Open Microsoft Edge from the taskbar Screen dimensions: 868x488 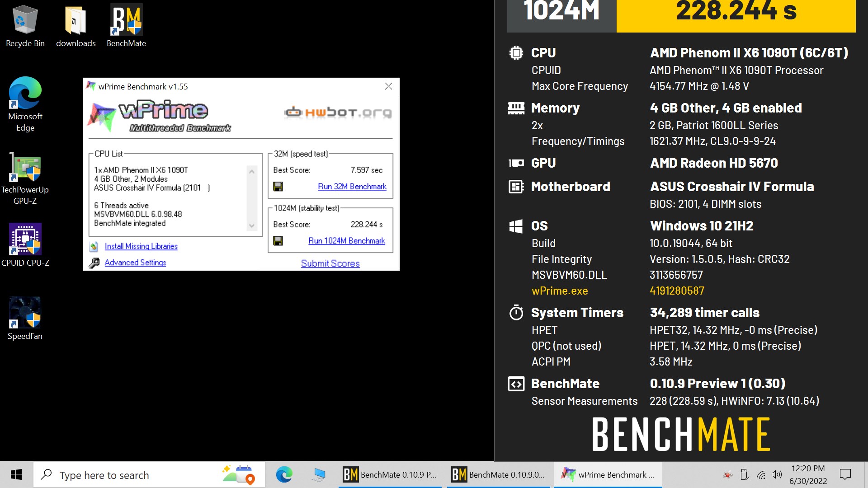(x=284, y=475)
